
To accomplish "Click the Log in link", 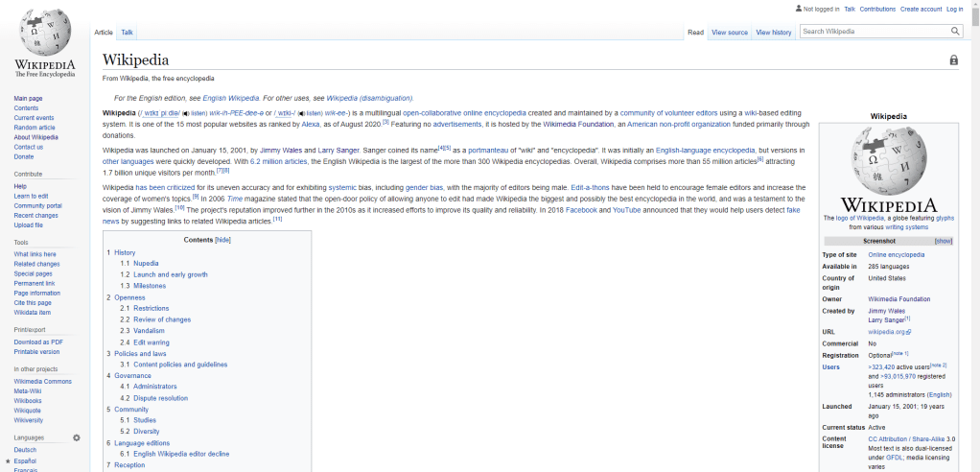I will [x=954, y=9].
